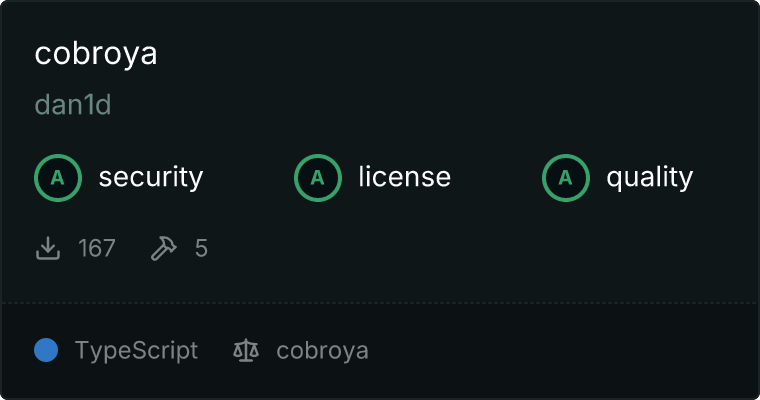Click the security grade A badge

click(58, 178)
